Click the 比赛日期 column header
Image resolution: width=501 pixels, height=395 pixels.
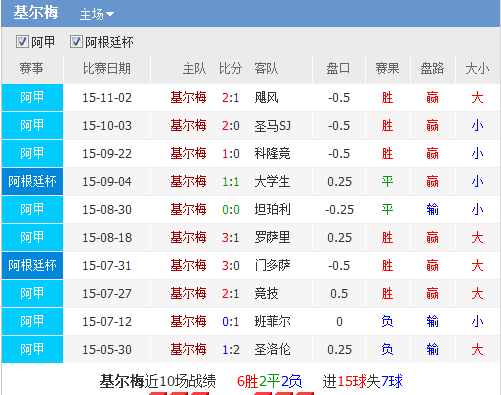pos(107,69)
